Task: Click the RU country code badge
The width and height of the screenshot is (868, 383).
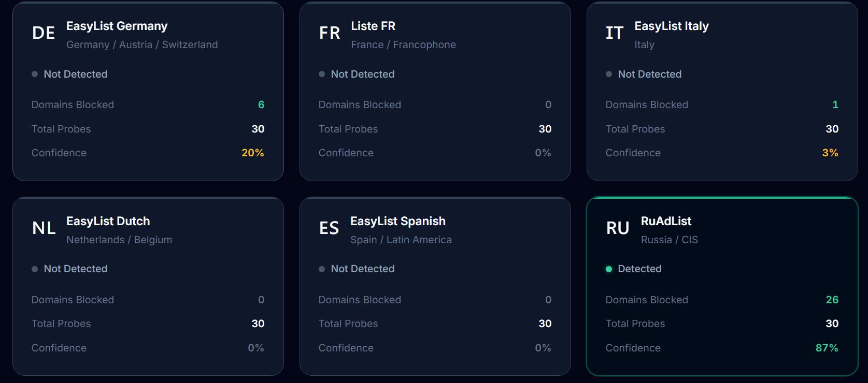Action: coord(618,228)
